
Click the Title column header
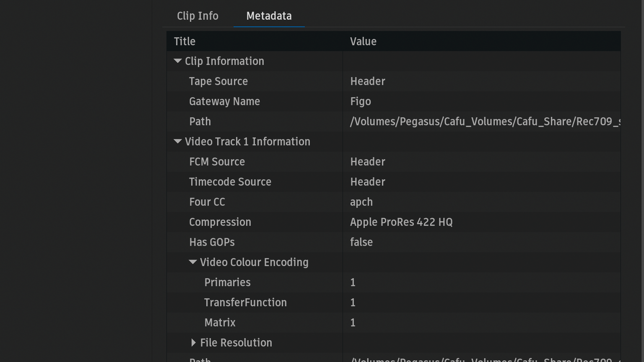[x=184, y=41]
